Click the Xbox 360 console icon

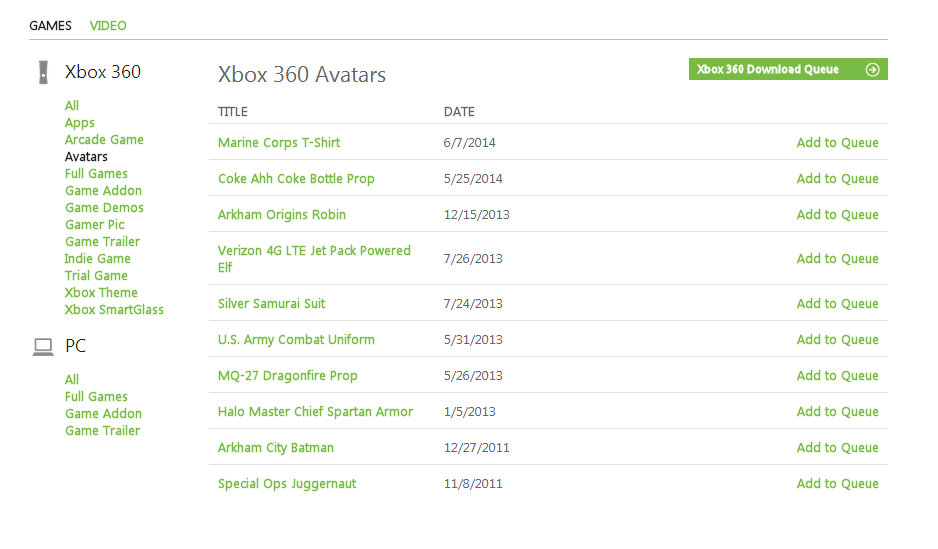[43, 72]
